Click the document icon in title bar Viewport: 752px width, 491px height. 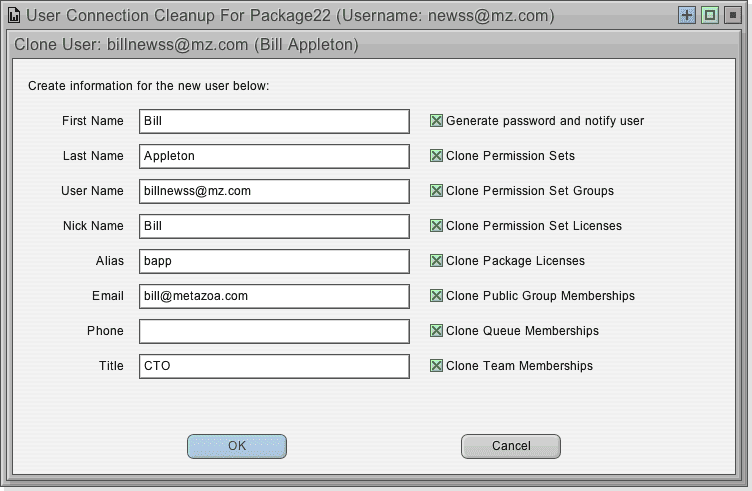coord(14,16)
